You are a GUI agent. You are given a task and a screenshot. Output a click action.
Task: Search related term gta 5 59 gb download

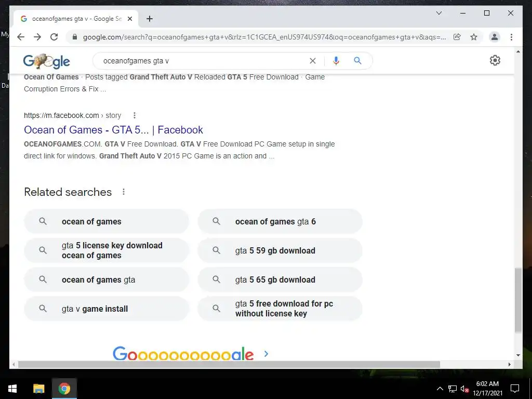(280, 250)
